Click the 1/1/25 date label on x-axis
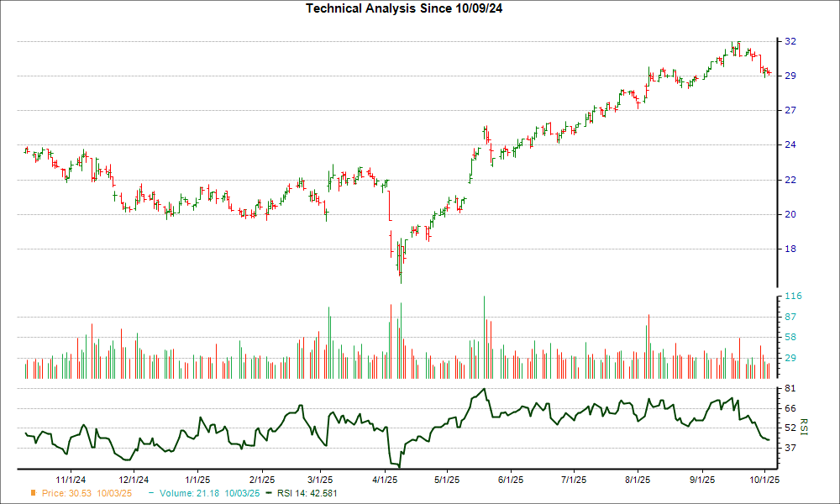 point(197,480)
